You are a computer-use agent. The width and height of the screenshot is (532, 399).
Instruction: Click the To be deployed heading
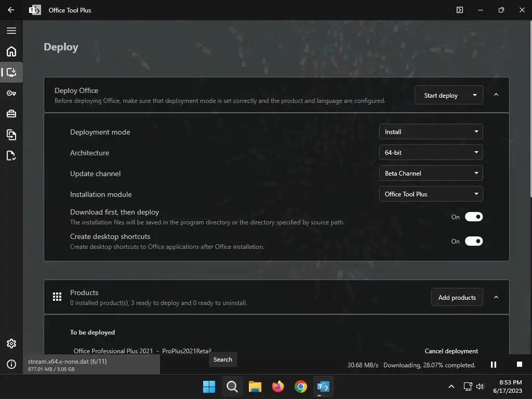pyautogui.click(x=92, y=332)
